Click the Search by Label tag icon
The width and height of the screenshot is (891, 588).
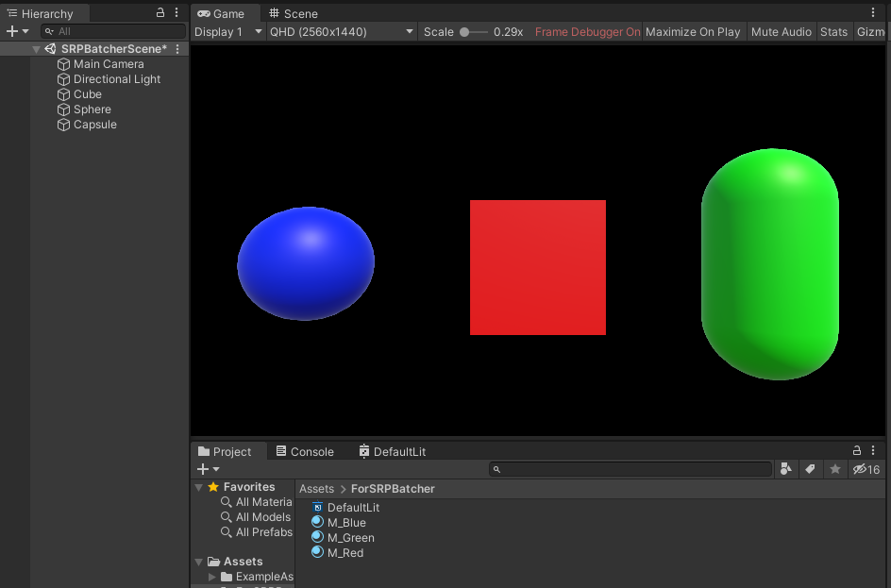point(811,469)
